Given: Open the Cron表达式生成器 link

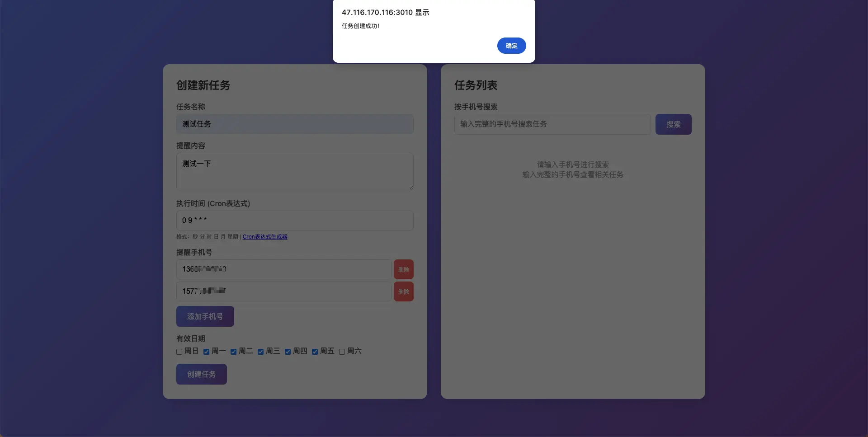Looking at the screenshot, I should tap(265, 237).
